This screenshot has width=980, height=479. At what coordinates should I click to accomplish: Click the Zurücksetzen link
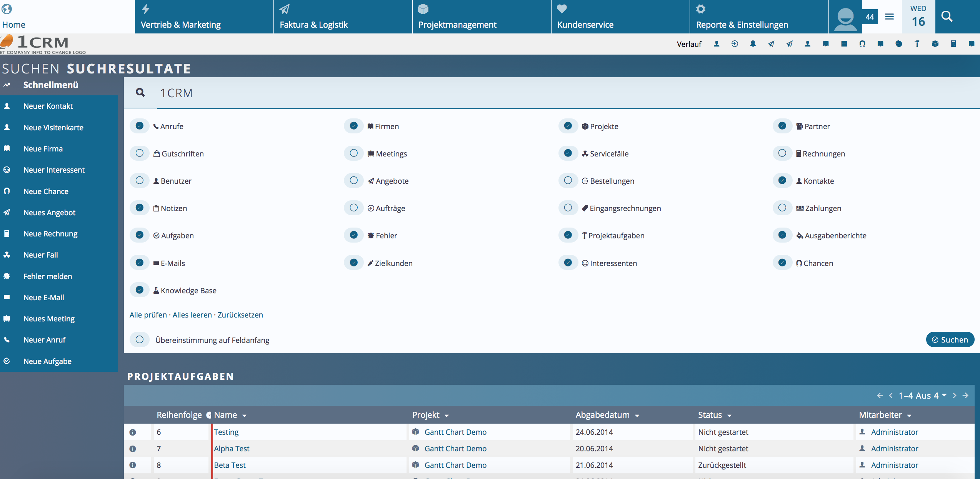click(x=240, y=315)
